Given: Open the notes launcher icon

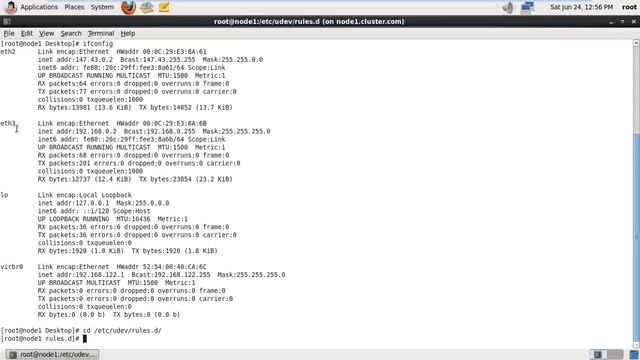Looking at the screenshot, I should tap(164, 7).
